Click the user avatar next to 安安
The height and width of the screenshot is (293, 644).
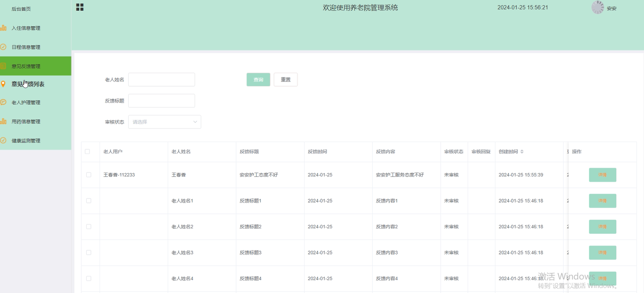(x=598, y=7)
